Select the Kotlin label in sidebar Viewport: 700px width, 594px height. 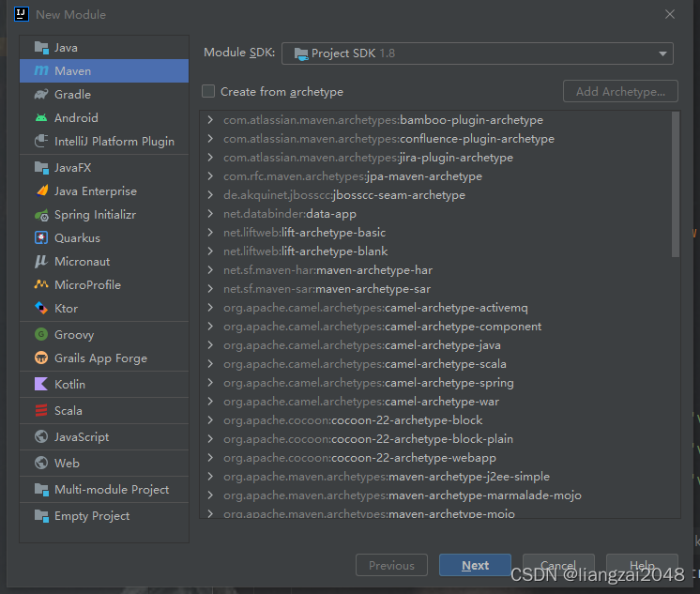pos(69,384)
